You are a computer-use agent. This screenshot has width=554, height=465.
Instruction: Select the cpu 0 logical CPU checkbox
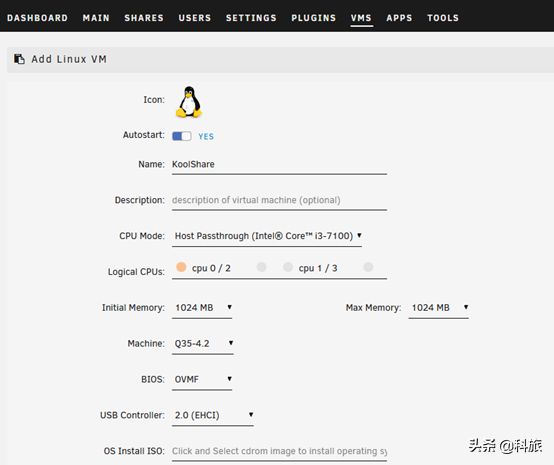point(181,267)
